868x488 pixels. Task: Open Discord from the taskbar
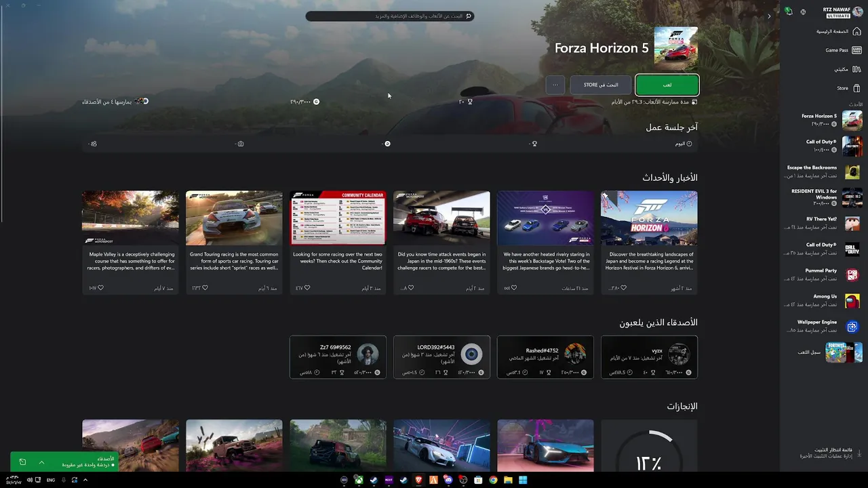tap(448, 480)
